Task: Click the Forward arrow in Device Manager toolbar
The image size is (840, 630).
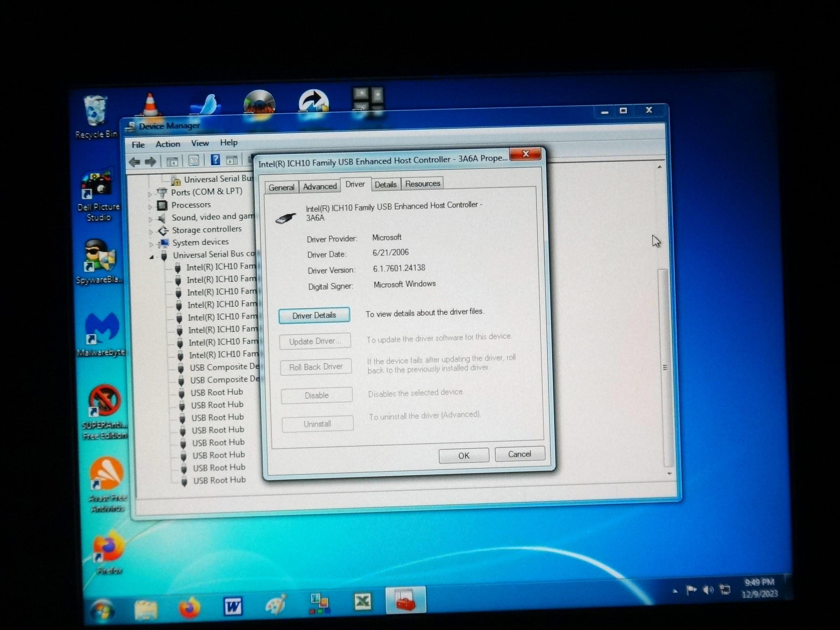Action: tap(150, 162)
